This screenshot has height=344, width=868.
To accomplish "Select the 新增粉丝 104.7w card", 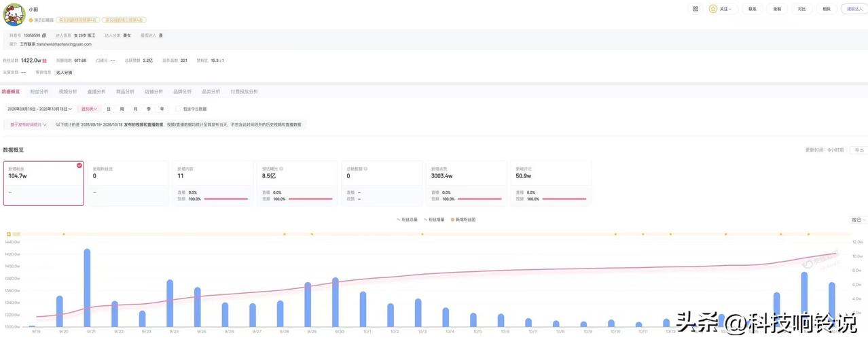I will pos(43,184).
